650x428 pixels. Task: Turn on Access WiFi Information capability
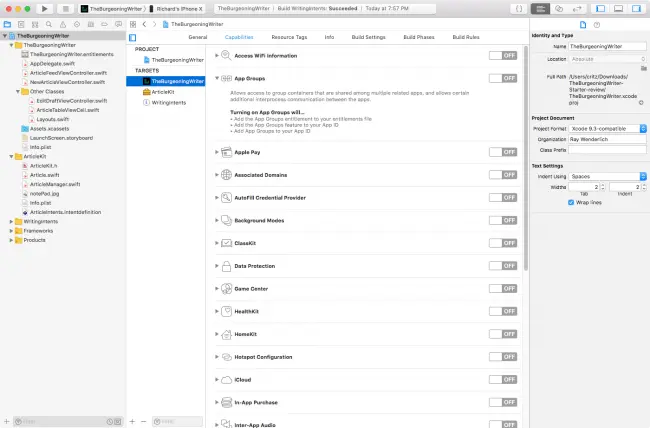click(x=503, y=56)
